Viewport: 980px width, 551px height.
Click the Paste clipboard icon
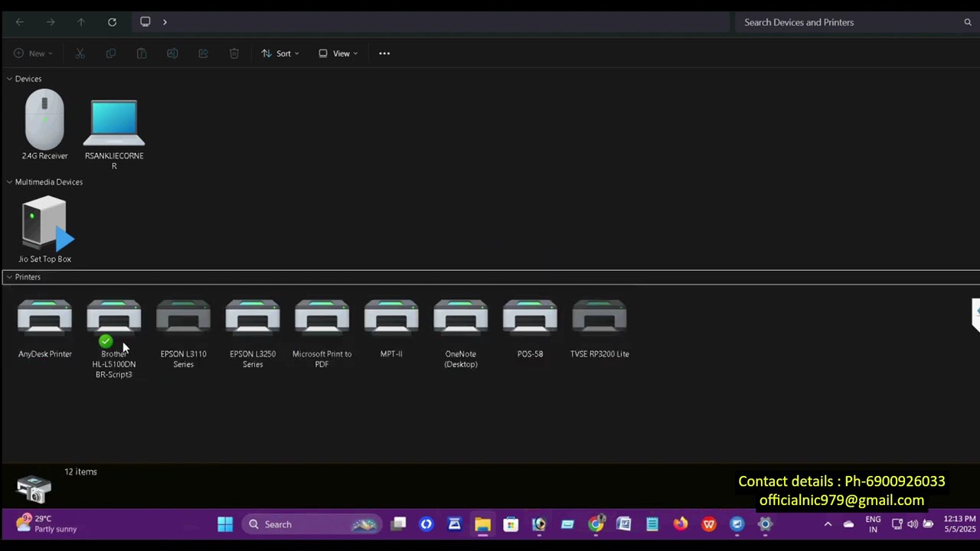click(142, 54)
